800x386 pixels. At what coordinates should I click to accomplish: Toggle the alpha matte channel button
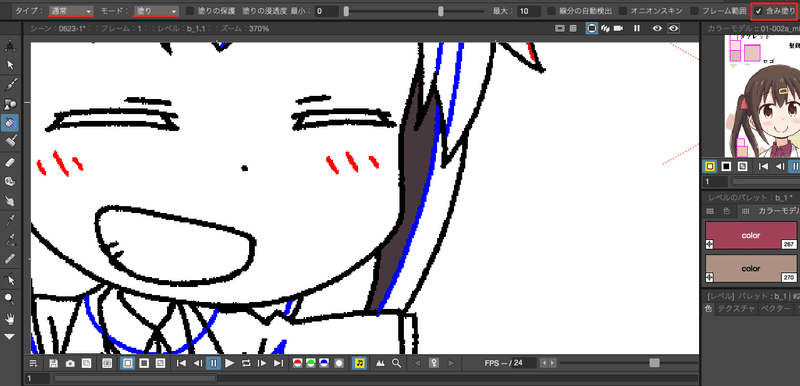tap(339, 363)
